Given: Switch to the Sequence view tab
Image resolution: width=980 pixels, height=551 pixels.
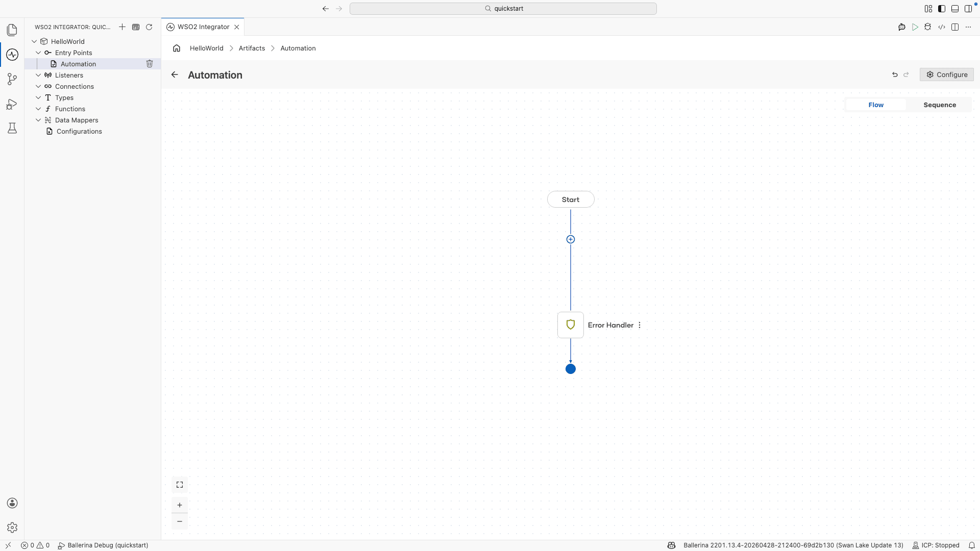Looking at the screenshot, I should point(940,105).
